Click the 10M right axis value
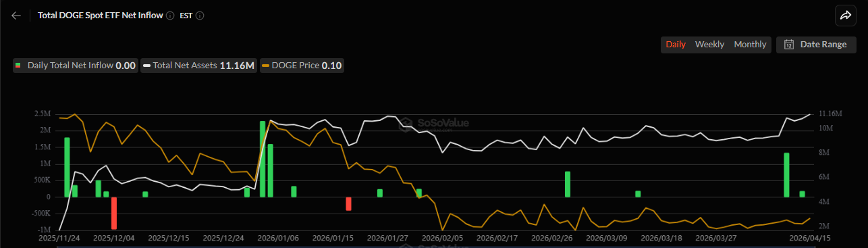Viewport: 868px width, 248px height. 825,128
